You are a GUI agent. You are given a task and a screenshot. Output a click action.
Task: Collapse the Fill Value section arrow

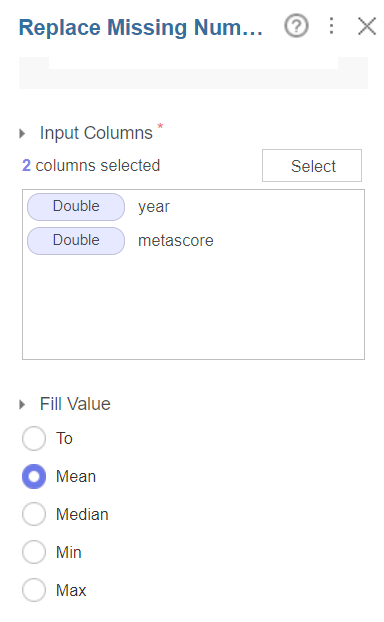(22, 405)
